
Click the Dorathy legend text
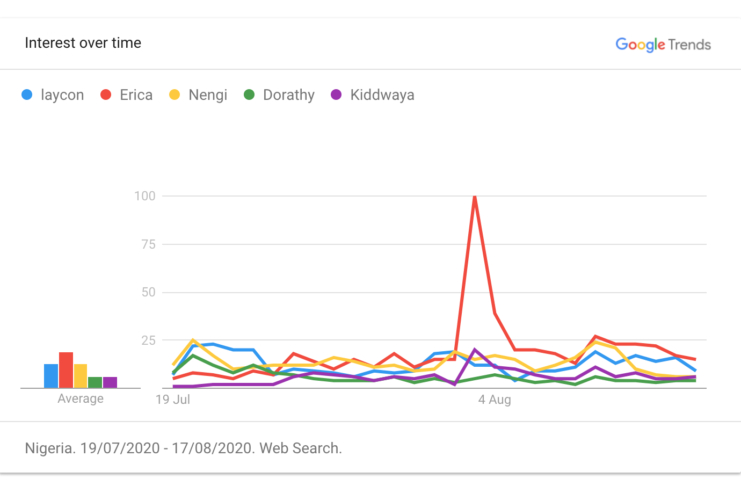click(289, 96)
